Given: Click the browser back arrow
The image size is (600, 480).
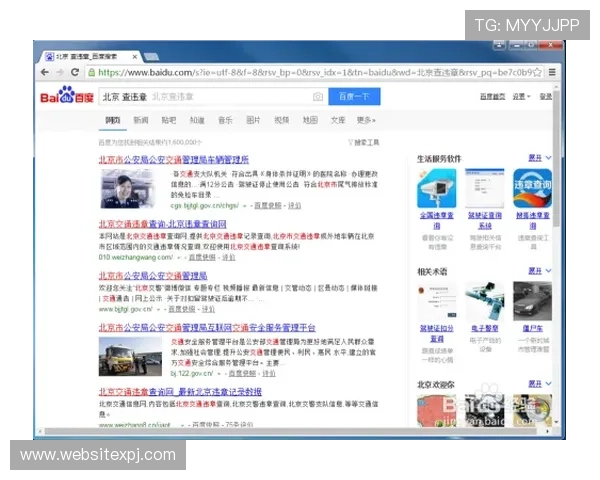Looking at the screenshot, I should [45, 72].
